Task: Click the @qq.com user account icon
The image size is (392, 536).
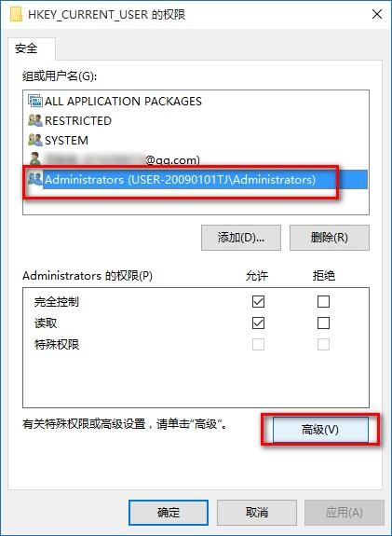Action: click(x=34, y=159)
